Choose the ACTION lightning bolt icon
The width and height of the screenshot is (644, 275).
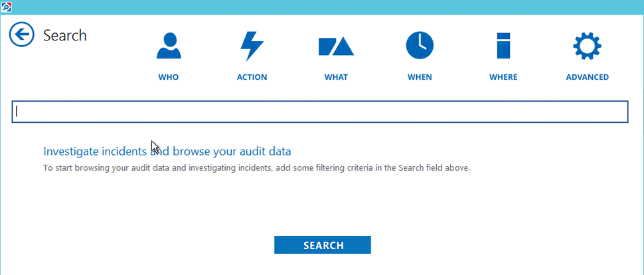tap(252, 46)
